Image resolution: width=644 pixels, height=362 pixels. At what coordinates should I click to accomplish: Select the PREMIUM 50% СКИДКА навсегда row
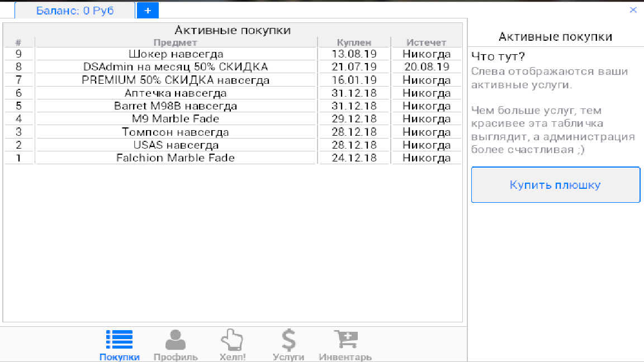[x=176, y=80]
